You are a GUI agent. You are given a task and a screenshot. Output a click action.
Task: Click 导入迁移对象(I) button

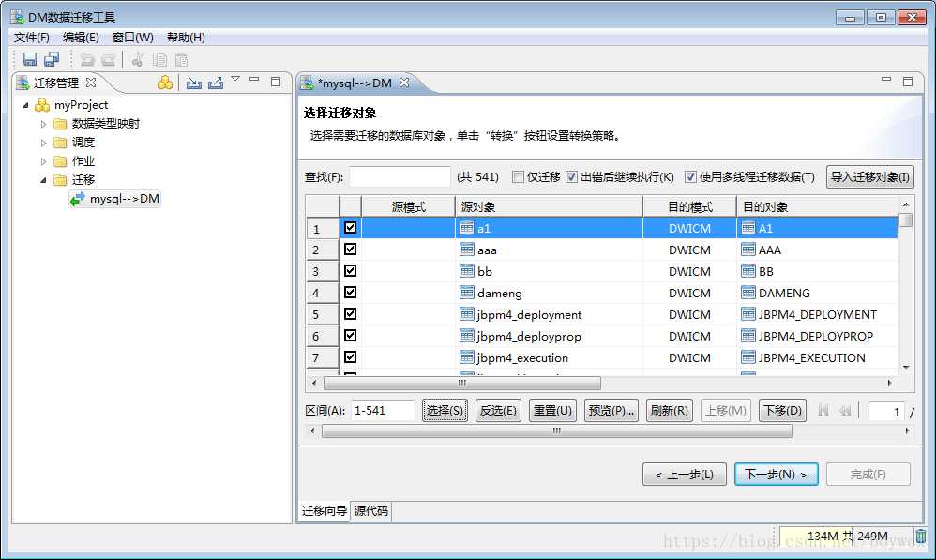(x=869, y=176)
